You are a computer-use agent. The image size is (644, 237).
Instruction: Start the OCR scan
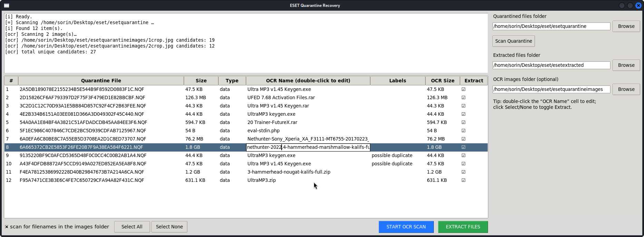pos(406,227)
